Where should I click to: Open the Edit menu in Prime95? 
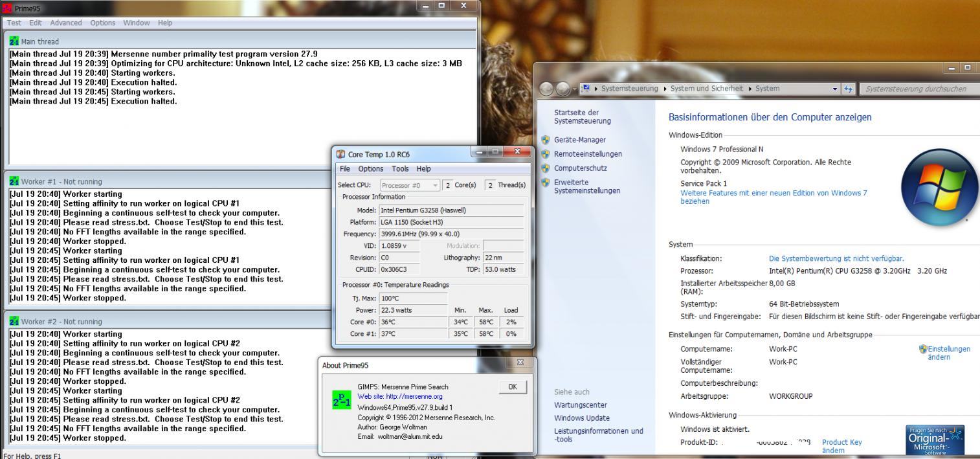36,23
